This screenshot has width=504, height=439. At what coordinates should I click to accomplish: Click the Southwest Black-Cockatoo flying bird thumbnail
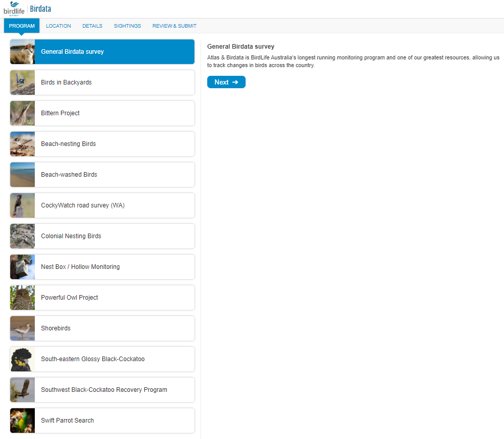pos(23,390)
